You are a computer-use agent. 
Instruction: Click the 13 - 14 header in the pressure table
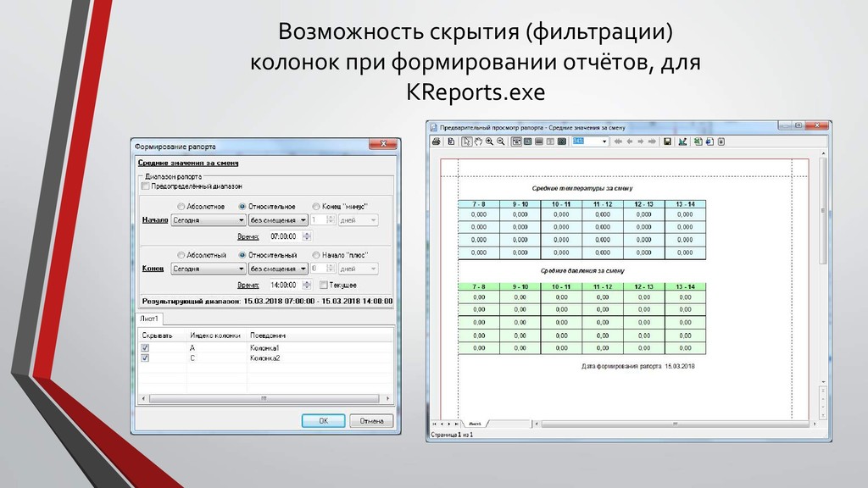coord(685,286)
